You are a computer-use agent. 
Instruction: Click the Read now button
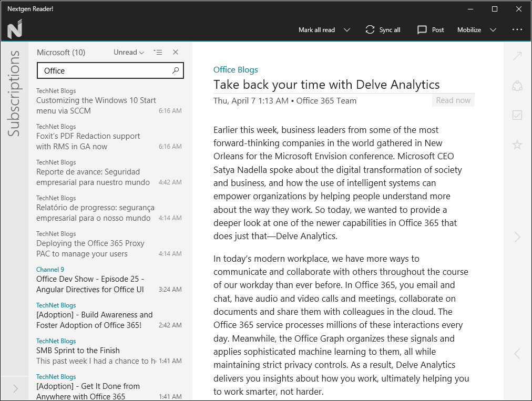click(x=453, y=100)
